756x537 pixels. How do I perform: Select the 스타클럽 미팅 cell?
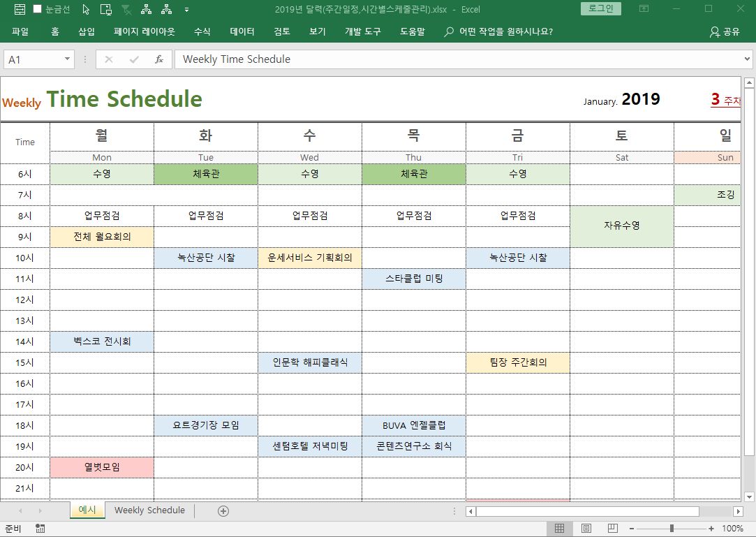(414, 279)
